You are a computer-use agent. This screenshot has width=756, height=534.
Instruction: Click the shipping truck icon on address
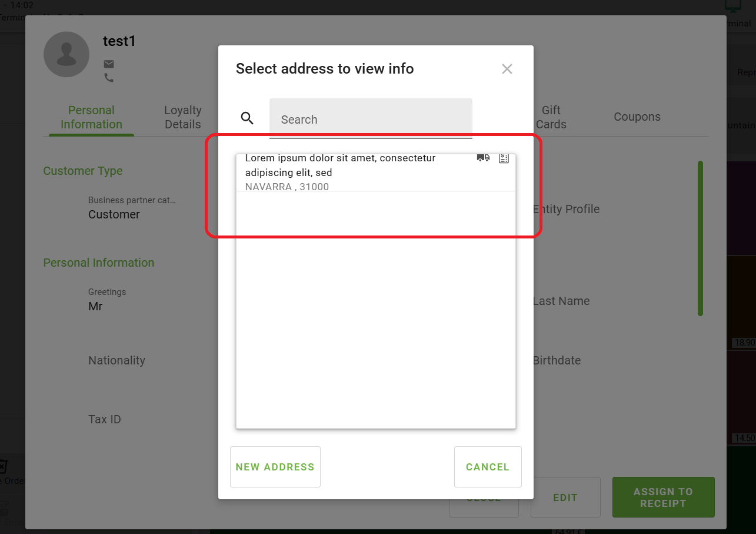click(483, 158)
